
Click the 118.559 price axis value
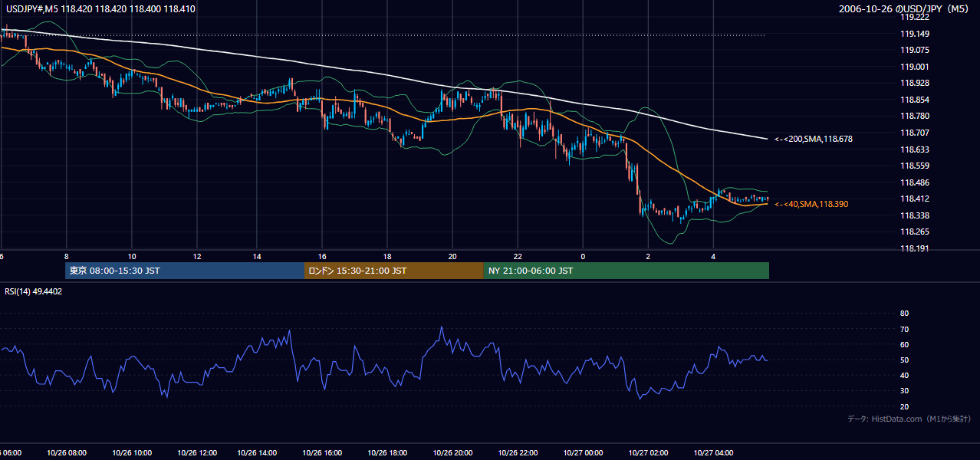pyautogui.click(x=915, y=166)
